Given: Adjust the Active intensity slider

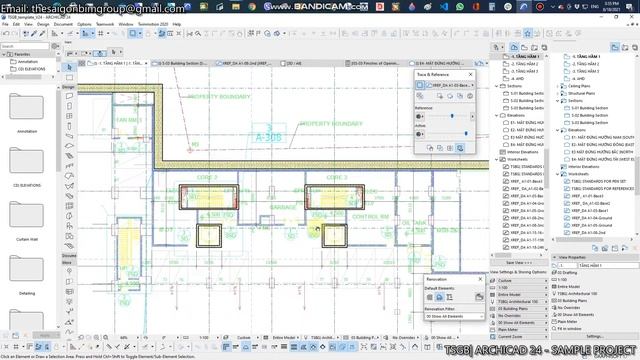Looking at the screenshot, I should pos(466,133).
